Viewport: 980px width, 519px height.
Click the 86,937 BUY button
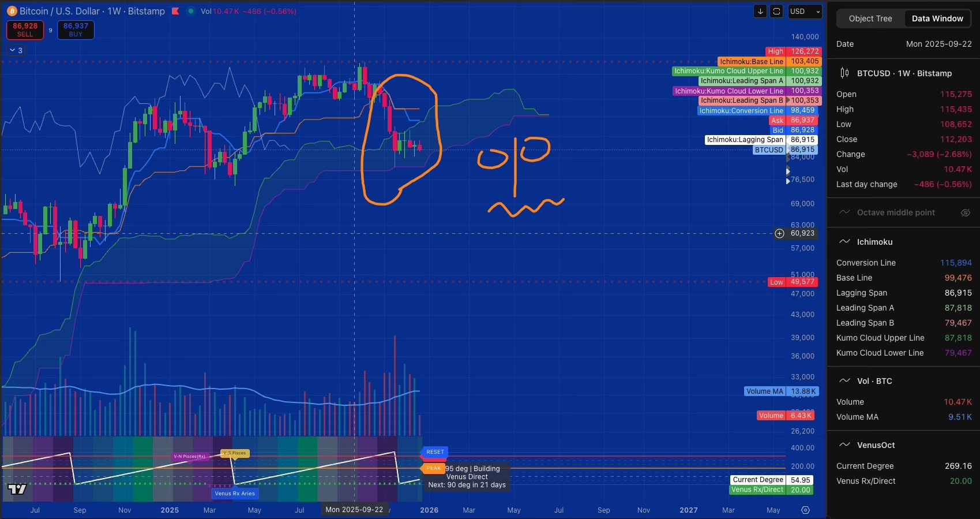(76, 30)
